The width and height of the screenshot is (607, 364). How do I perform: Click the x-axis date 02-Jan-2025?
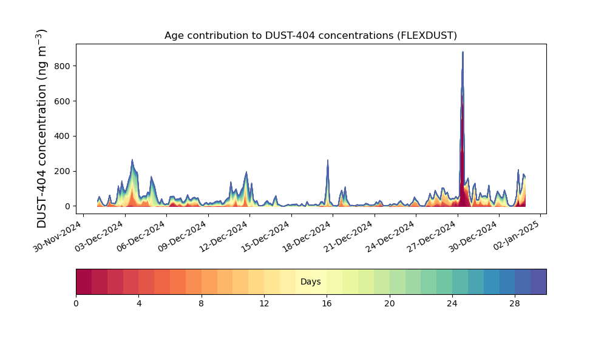[x=517, y=236]
